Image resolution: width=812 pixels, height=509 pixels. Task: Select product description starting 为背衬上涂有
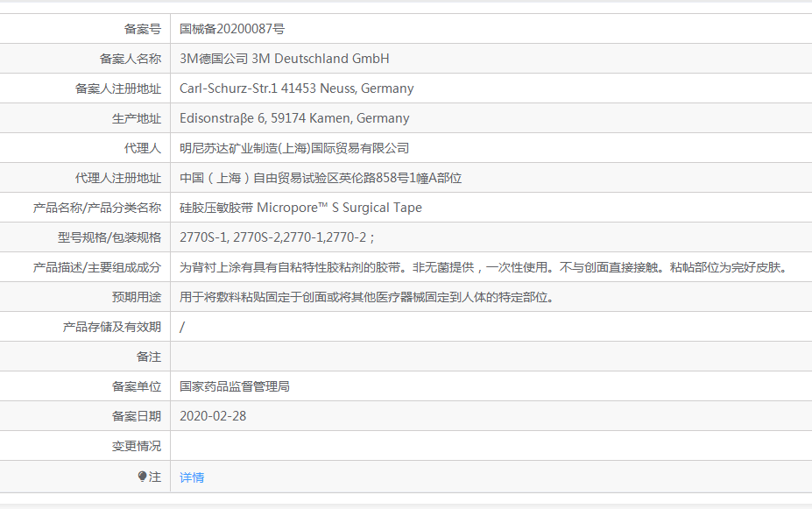coord(484,267)
